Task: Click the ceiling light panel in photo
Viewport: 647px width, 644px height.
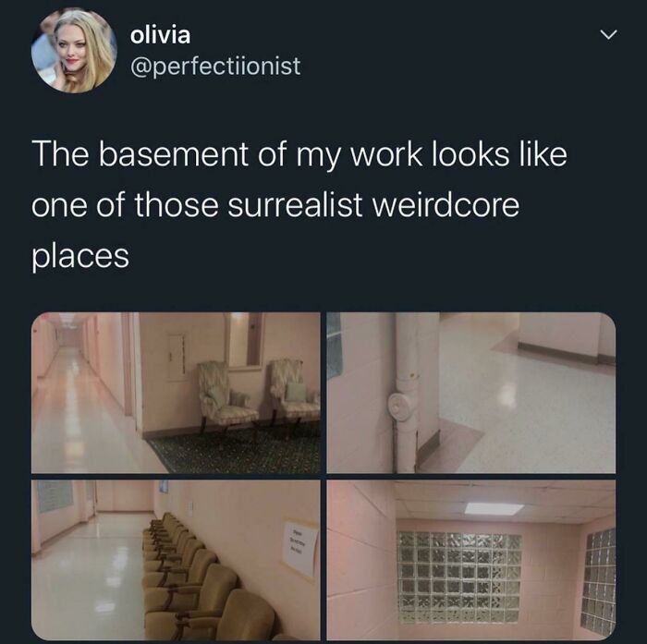Action: [x=494, y=509]
